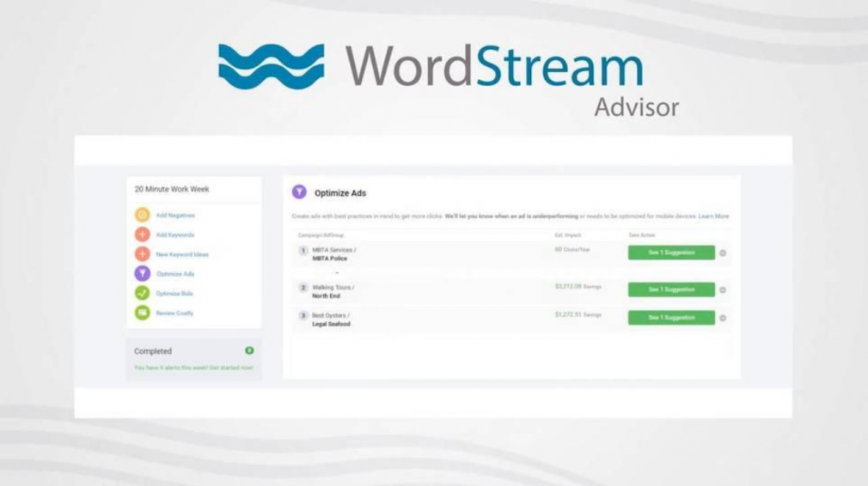Select Optimize Ads in the sidebar

pos(175,274)
